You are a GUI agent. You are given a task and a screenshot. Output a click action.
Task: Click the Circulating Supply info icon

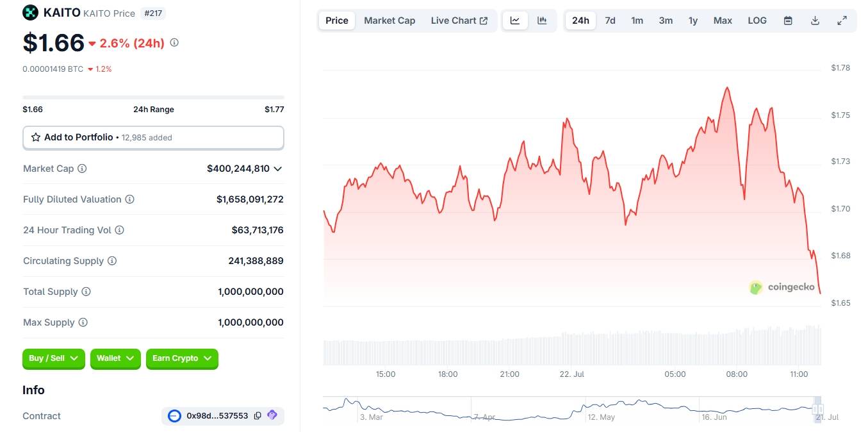pyautogui.click(x=112, y=261)
